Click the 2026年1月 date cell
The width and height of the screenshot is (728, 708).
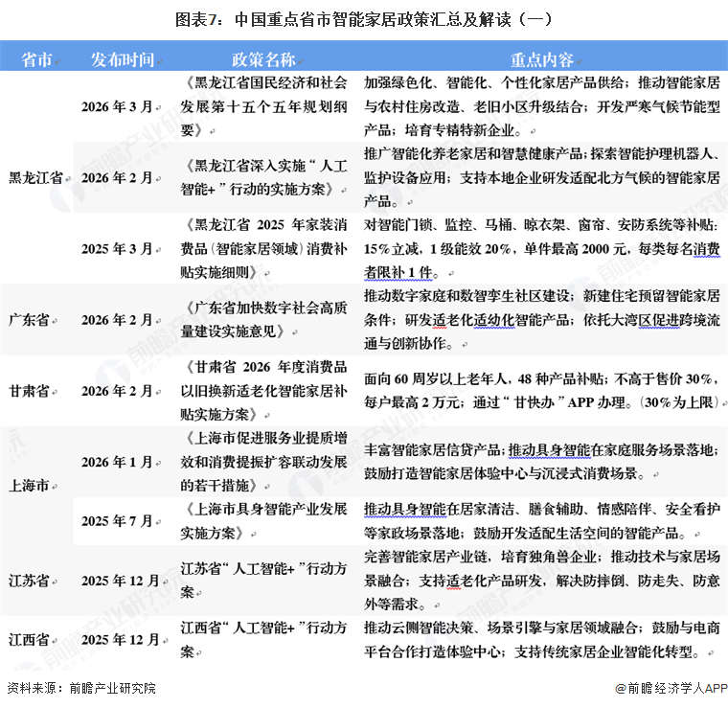click(x=117, y=462)
